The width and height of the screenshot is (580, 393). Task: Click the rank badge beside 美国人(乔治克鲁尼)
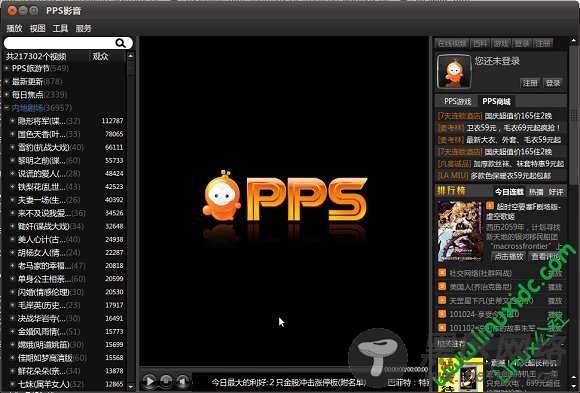click(442, 286)
